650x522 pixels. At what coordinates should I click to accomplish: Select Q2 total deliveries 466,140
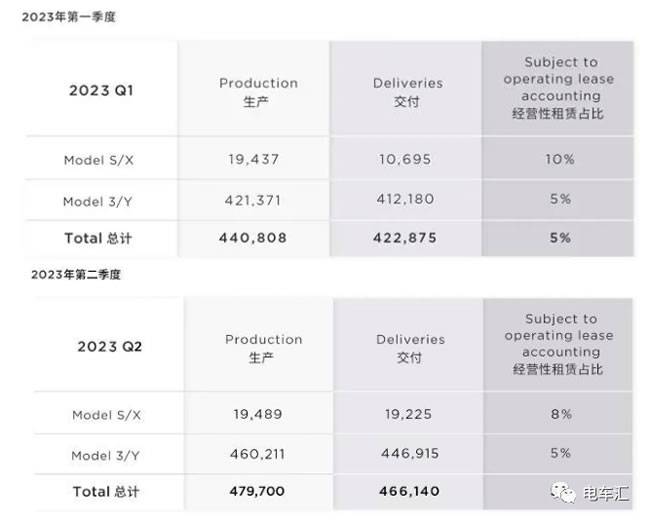click(409, 492)
